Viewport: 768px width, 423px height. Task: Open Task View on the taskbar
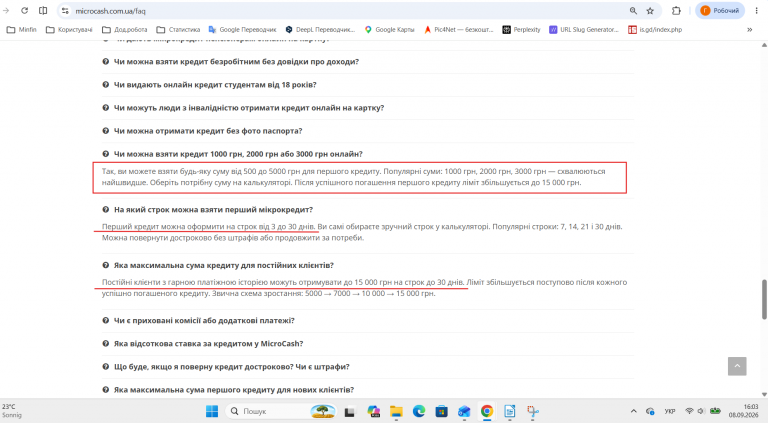[349, 412]
